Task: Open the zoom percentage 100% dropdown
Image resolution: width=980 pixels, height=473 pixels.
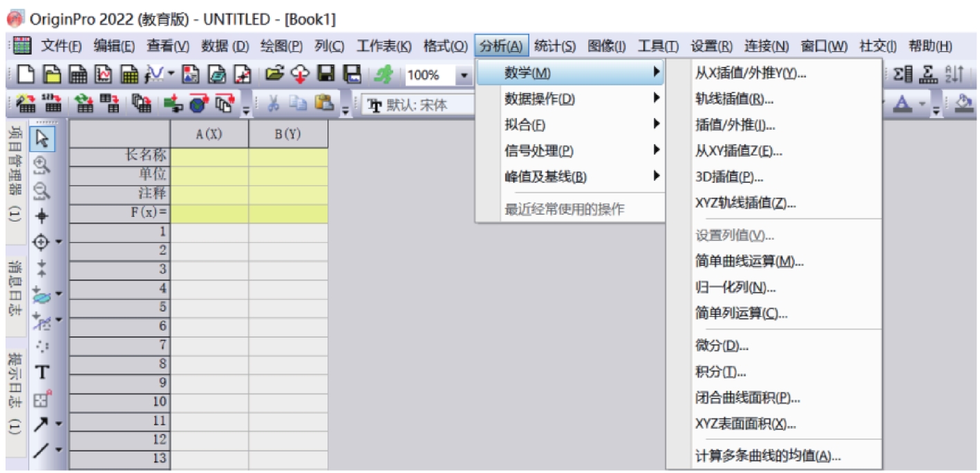Action: [464, 75]
